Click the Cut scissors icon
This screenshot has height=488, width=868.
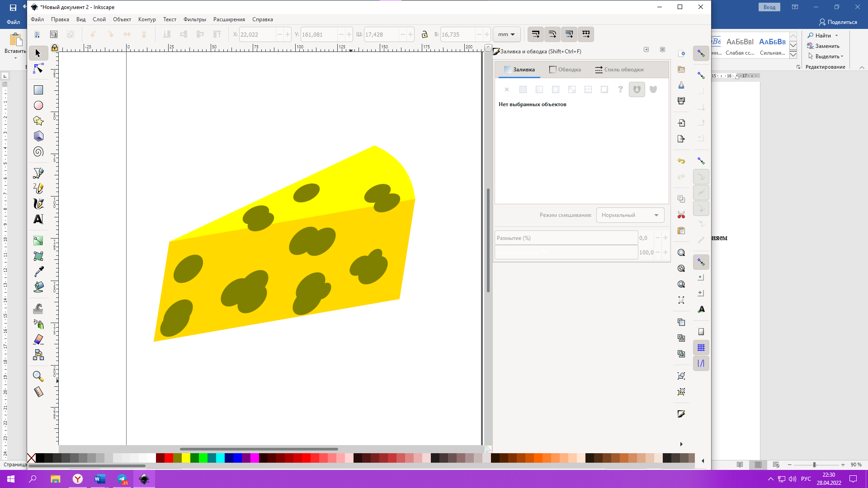[x=681, y=215]
